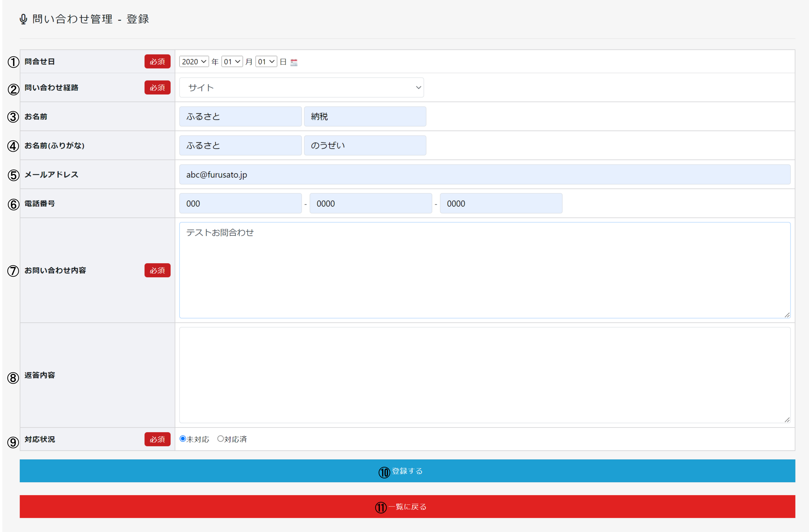Click the last phone number field
Image resolution: width=809 pixels, height=532 pixels.
(501, 204)
